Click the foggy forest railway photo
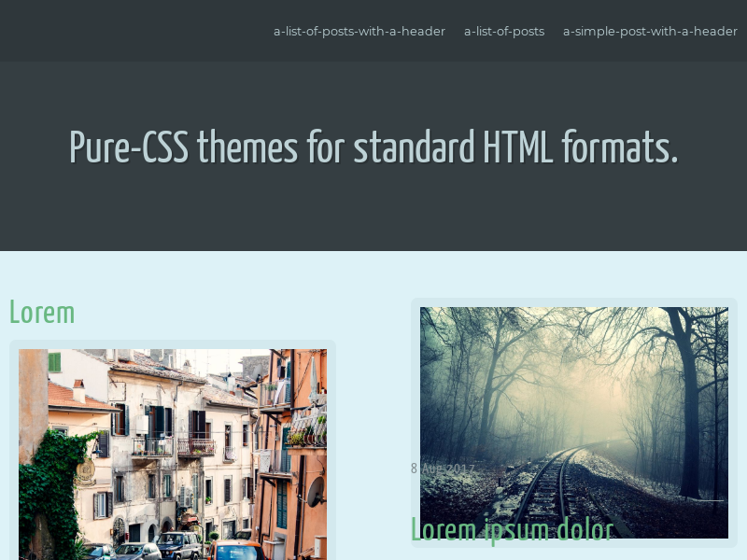Screen dimensions: 747x560 tap(573, 422)
